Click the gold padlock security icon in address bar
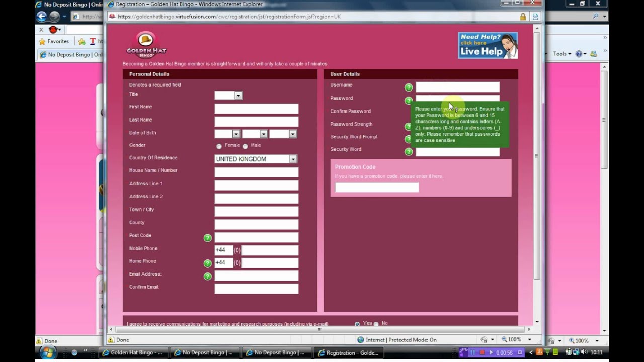This screenshot has height=362, width=644. 523,17
